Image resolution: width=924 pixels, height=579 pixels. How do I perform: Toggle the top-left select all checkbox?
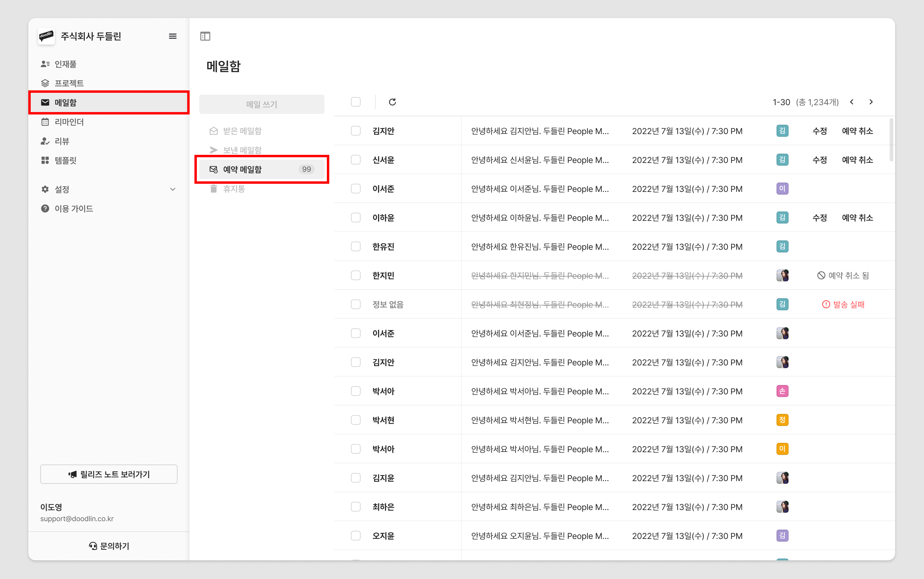click(356, 102)
